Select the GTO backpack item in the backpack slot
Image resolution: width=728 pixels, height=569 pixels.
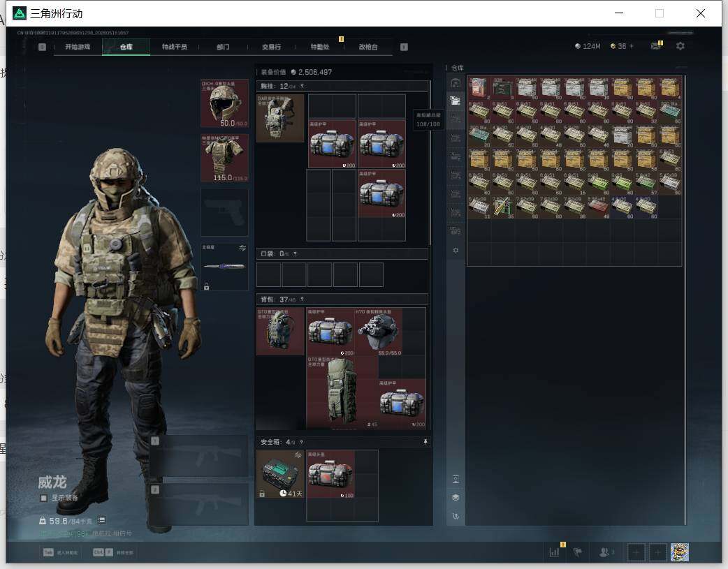tap(280, 332)
